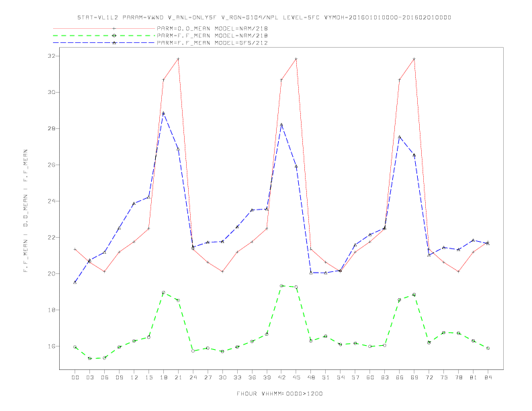Click x-axis forecast hour 15
The image size is (532, 411).
[x=148, y=377]
